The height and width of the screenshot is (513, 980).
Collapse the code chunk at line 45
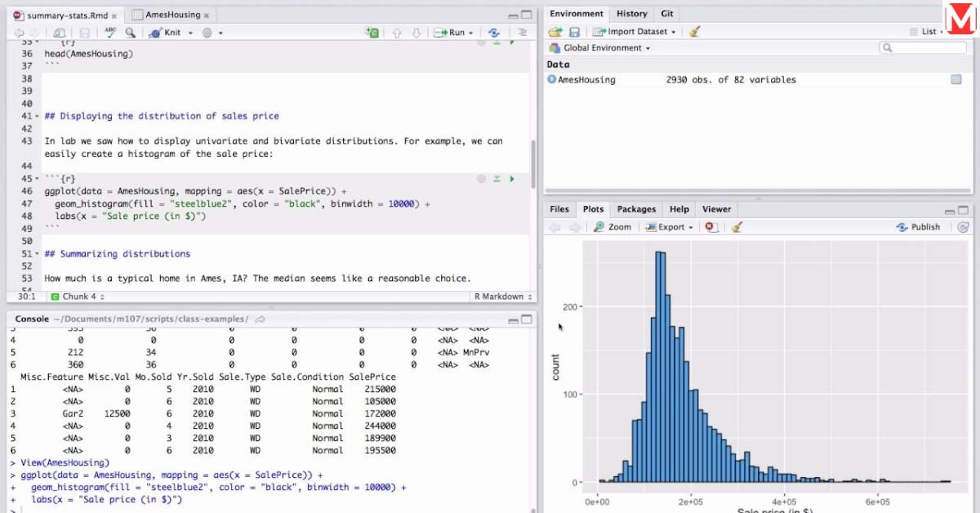[37, 179]
